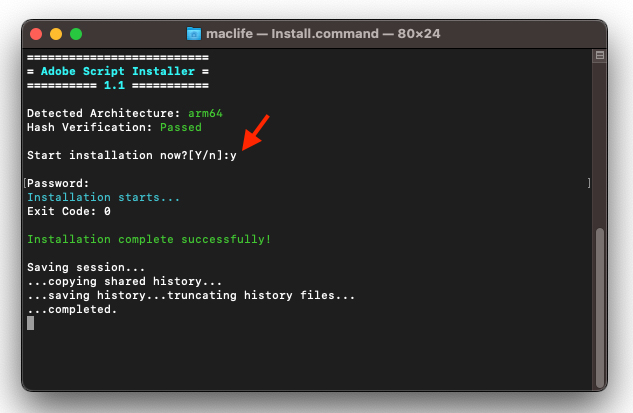The width and height of the screenshot is (633, 413).
Task: Click the scrollback marker icon at top right
Action: point(599,56)
